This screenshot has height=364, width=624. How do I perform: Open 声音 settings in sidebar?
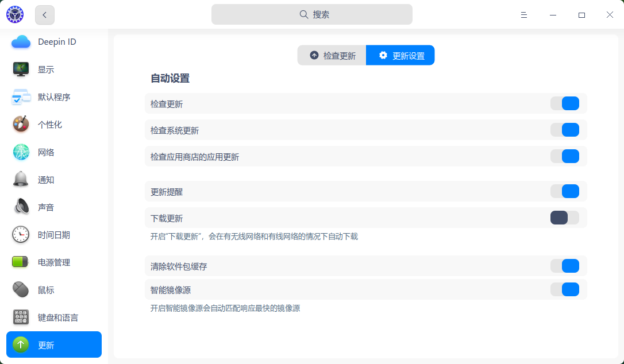54,207
